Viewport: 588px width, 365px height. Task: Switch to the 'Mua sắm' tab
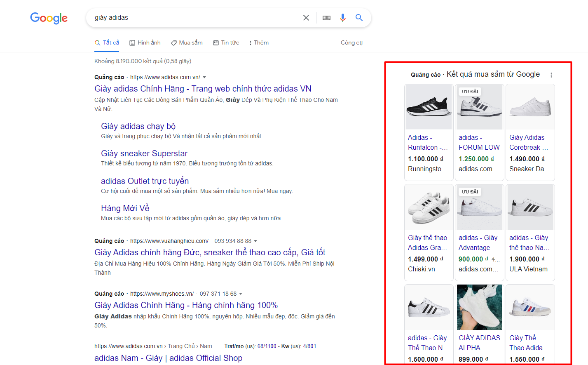tap(187, 42)
